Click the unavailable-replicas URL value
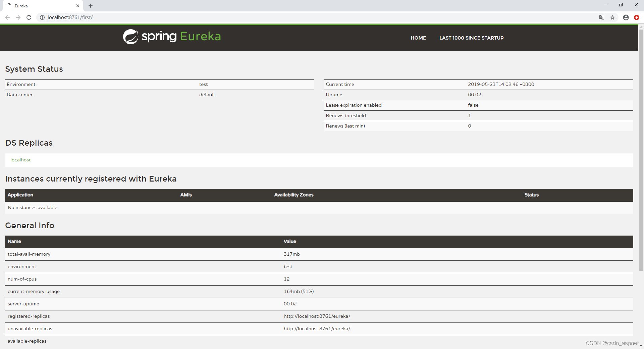The width and height of the screenshot is (644, 349). (x=318, y=329)
